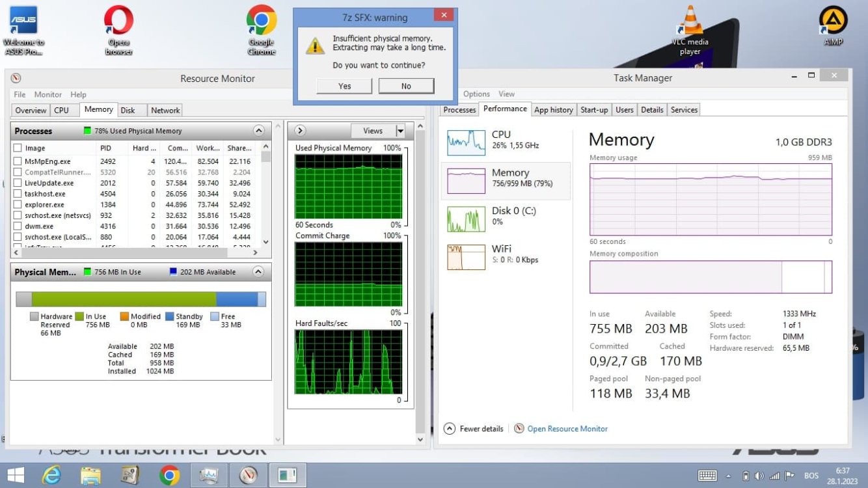Collapse the Processes section in Resource Monitor
This screenshot has width=868, height=488.
[258, 131]
